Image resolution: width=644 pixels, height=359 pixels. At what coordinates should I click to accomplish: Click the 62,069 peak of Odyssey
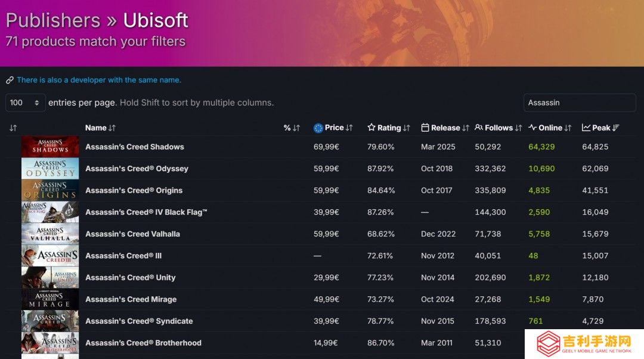[595, 168]
